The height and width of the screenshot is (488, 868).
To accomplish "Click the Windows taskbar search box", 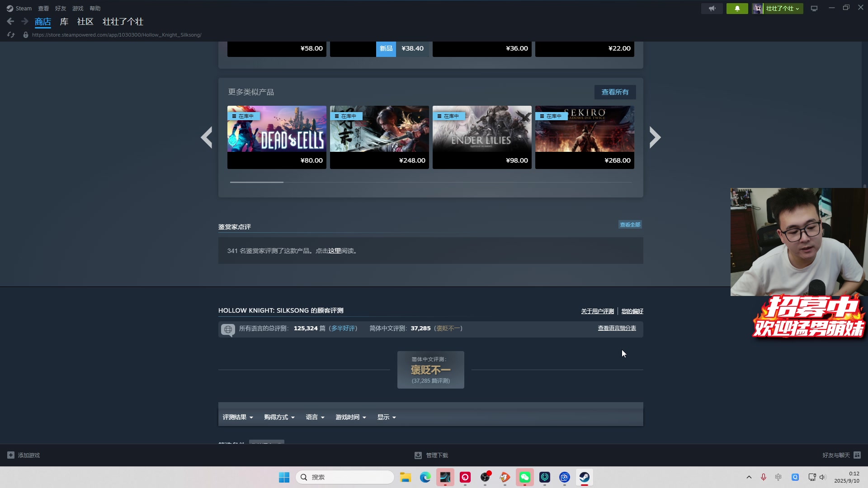I will pos(345,477).
